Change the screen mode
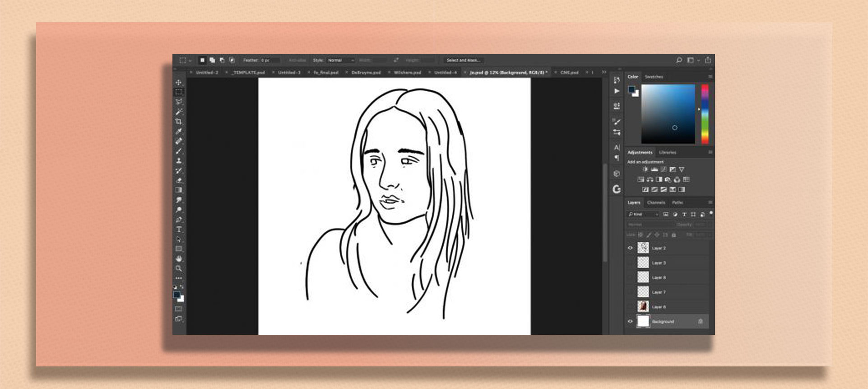The image size is (868, 389). pos(179,319)
